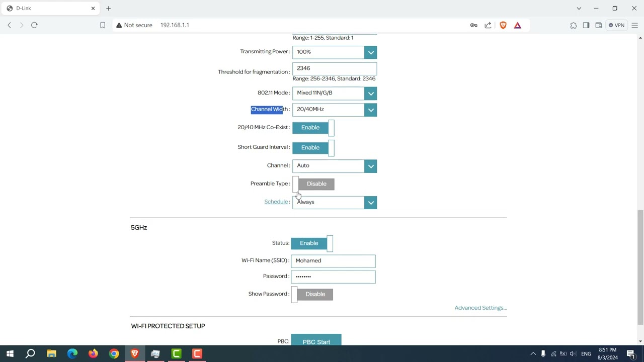Open 5GHz Advanced Settings link
The height and width of the screenshot is (362, 644).
point(480,308)
